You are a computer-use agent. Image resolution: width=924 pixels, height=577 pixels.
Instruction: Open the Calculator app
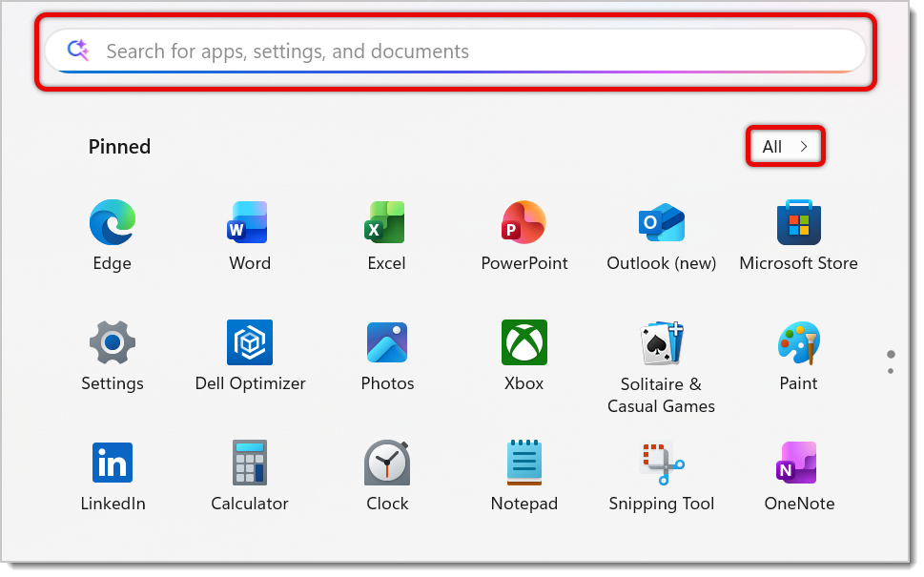250,476
